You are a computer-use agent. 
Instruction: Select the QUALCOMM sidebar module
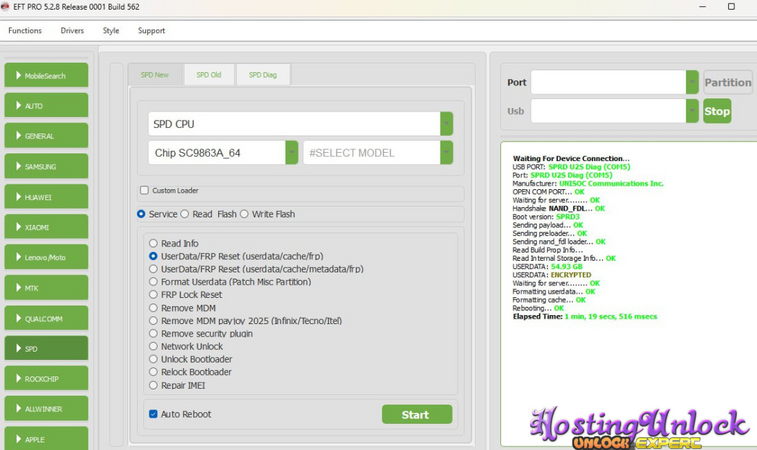pyautogui.click(x=46, y=319)
